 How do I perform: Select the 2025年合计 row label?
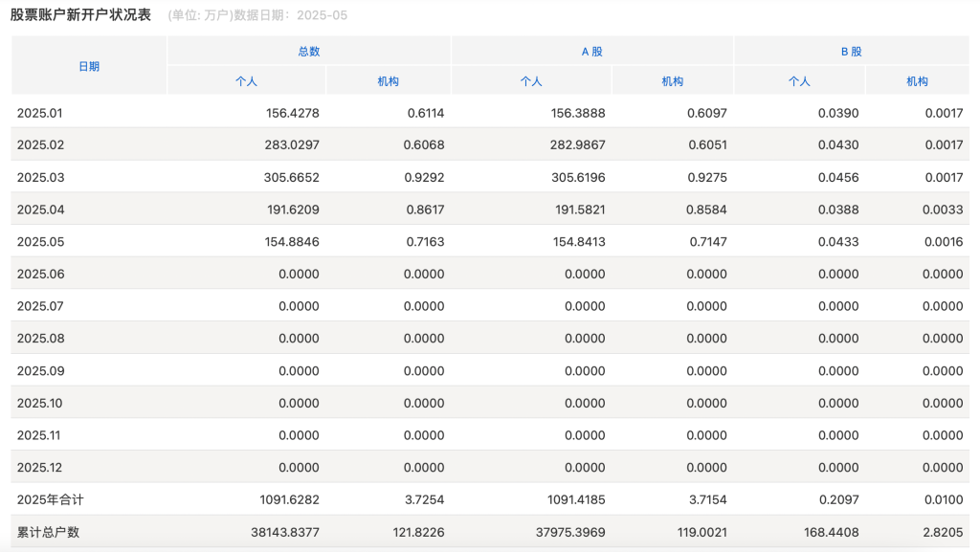[x=50, y=499]
